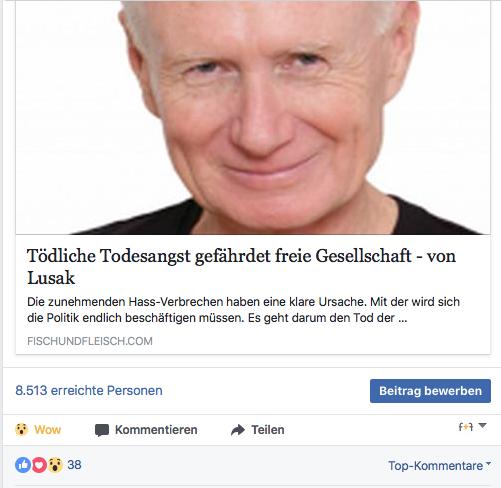501x488 pixels.
Task: Click the yellow Wow reaction emoji
Action: click(22, 429)
